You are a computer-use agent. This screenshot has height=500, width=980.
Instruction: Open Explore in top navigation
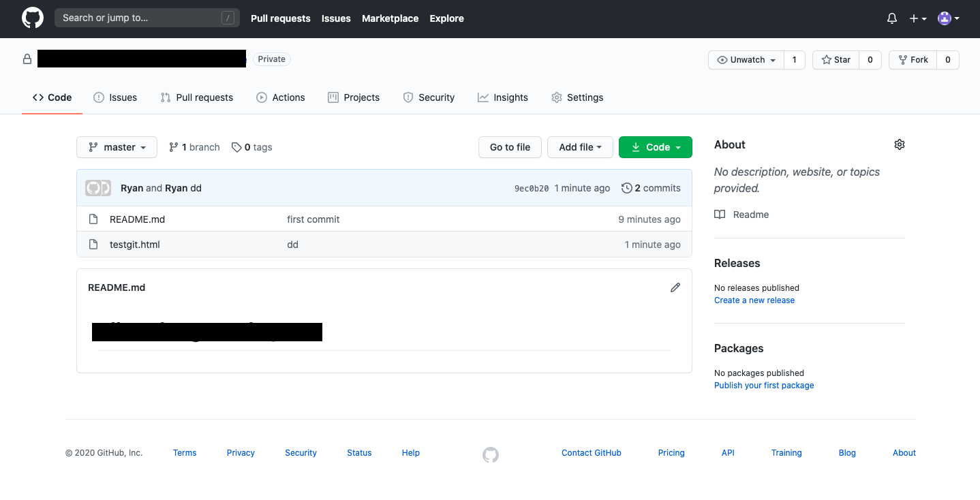pyautogui.click(x=447, y=18)
